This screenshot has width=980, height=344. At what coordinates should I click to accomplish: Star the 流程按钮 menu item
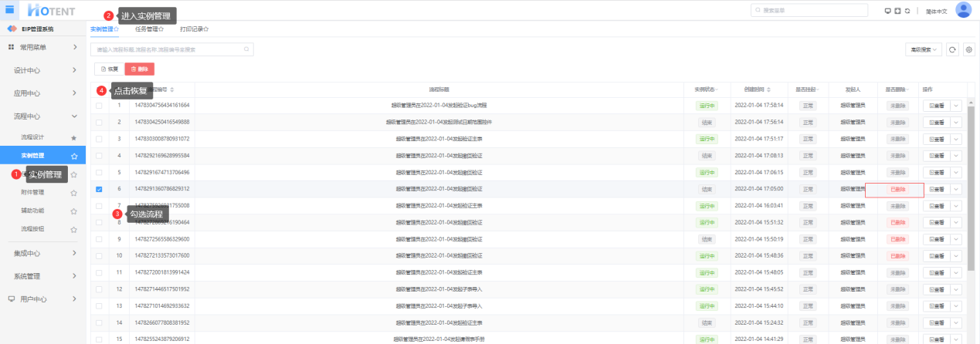(74, 229)
